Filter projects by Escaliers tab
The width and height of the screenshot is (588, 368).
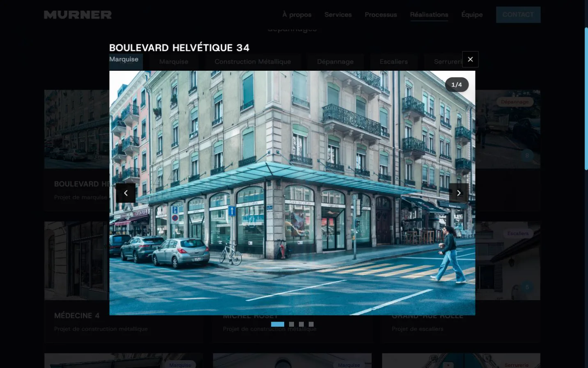pos(393,61)
